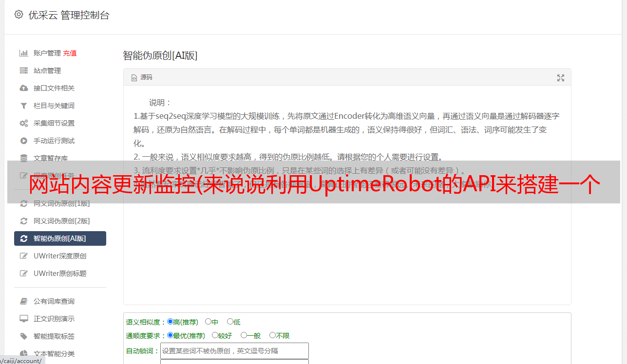The width and height of the screenshot is (627, 364).
Task: Click the 优采云 管理控制台 header title
Action: 69,15
